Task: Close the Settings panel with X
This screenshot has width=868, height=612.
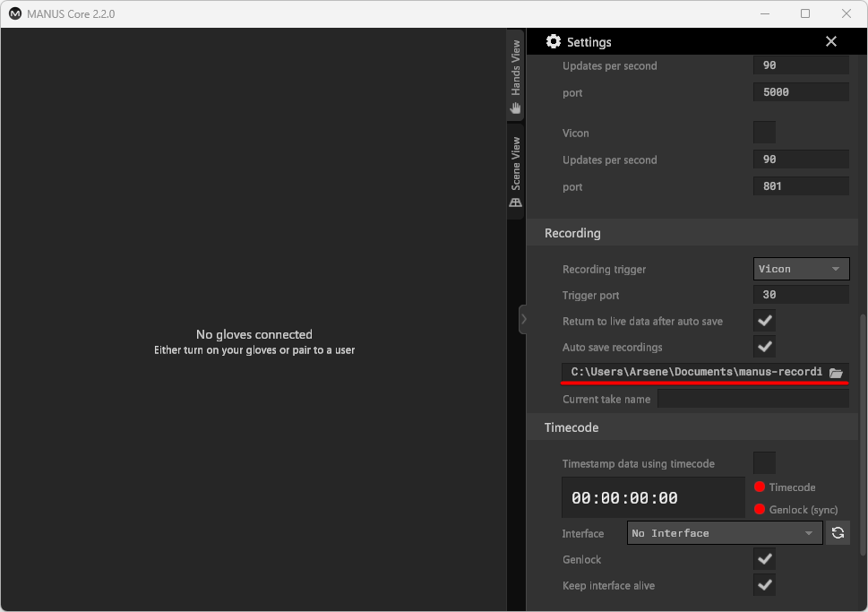Action: point(831,42)
